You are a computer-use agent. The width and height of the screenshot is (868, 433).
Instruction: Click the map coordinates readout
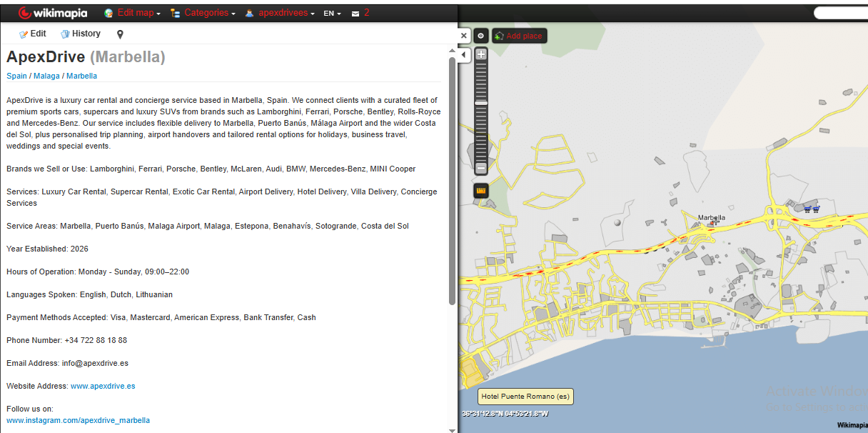[505, 414]
